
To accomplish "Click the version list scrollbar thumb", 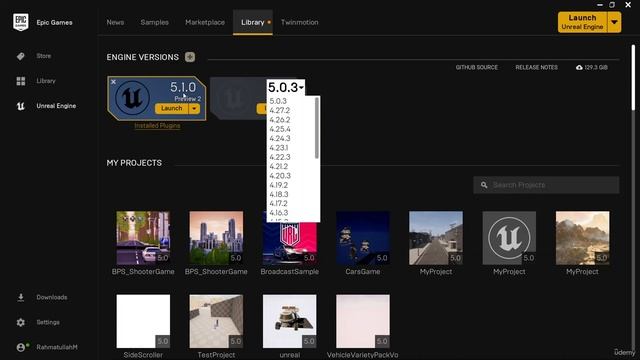I will point(317,128).
